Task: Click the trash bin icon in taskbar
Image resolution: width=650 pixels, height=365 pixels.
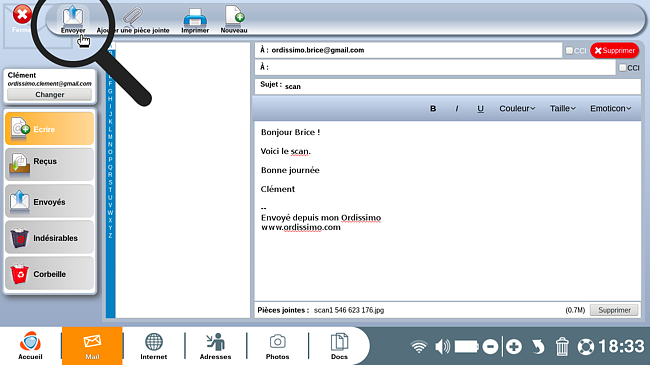Action: pos(562,346)
